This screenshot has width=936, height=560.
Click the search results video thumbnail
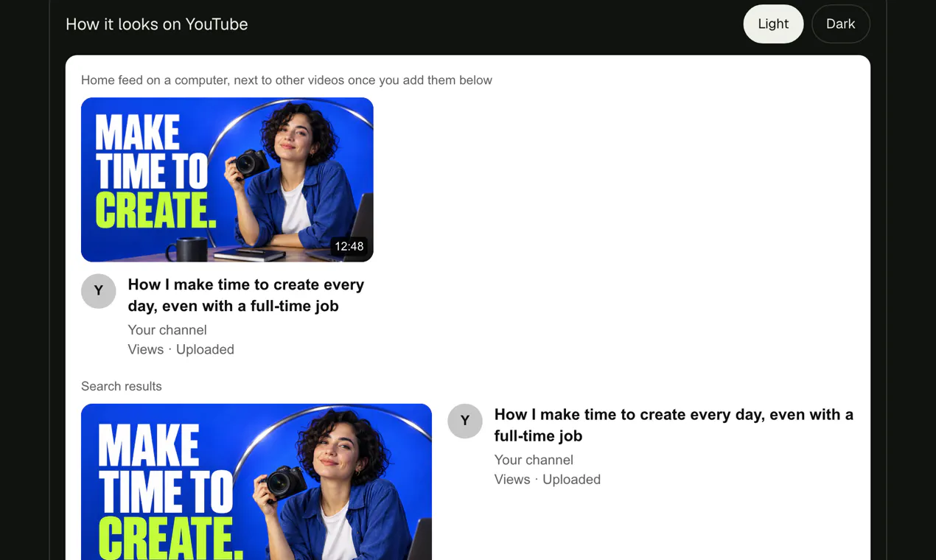[x=256, y=482]
